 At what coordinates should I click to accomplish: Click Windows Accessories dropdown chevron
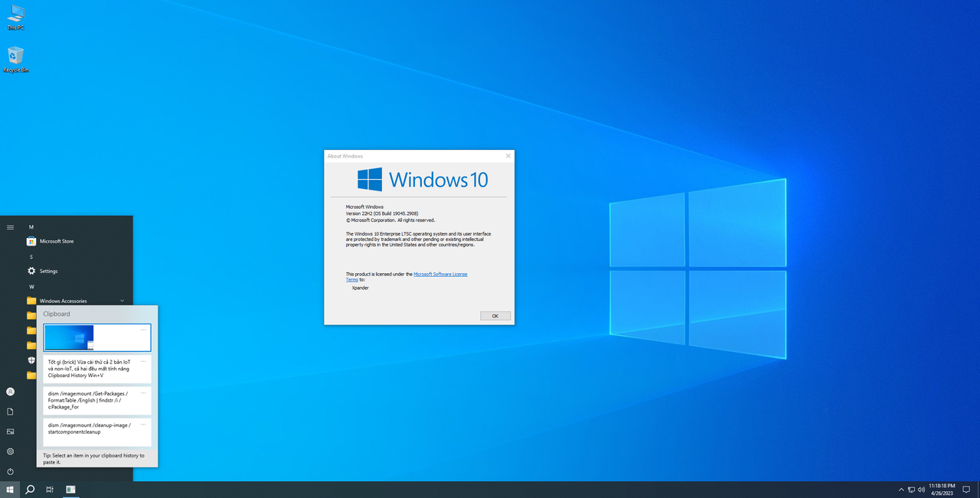point(122,301)
